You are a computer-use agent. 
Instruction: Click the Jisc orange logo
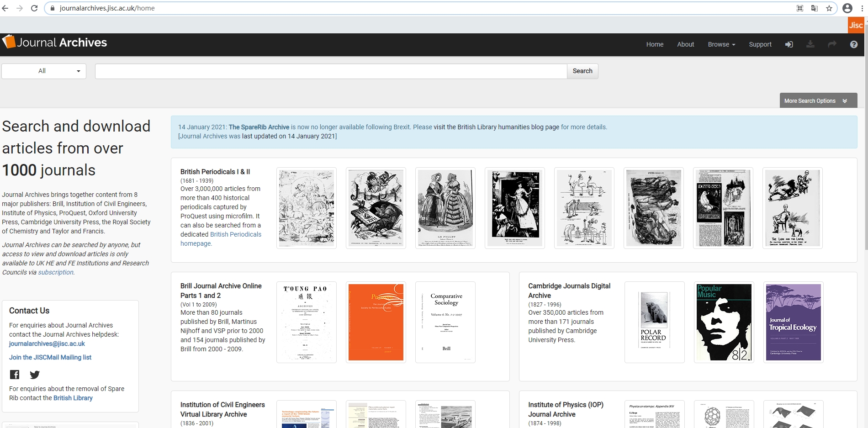pyautogui.click(x=856, y=25)
